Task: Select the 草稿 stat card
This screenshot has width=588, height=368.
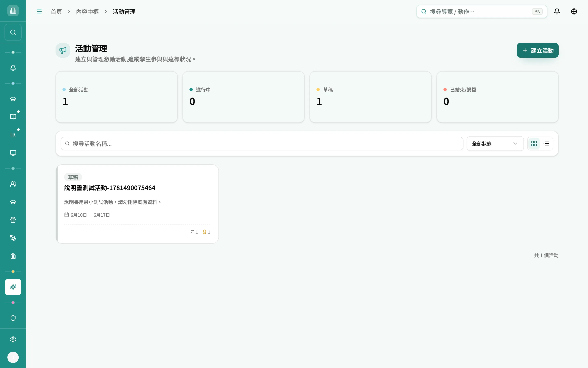Action: point(371,97)
